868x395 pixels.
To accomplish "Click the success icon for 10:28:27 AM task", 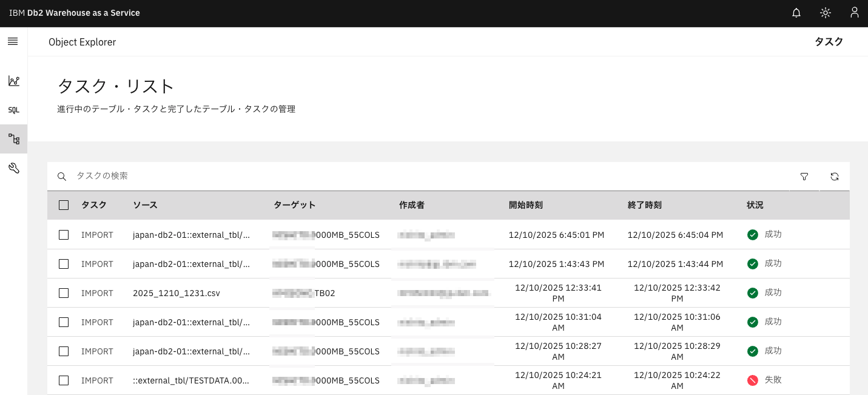I will [753, 351].
